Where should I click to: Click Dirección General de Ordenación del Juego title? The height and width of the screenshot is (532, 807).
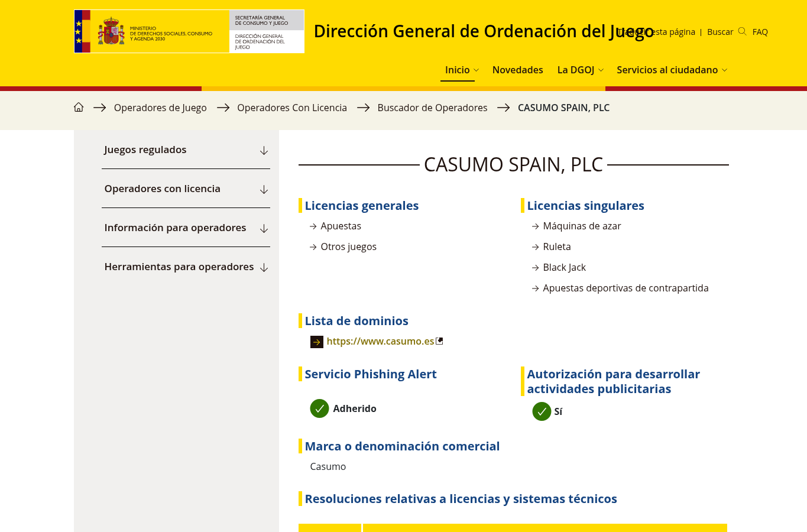click(x=484, y=31)
